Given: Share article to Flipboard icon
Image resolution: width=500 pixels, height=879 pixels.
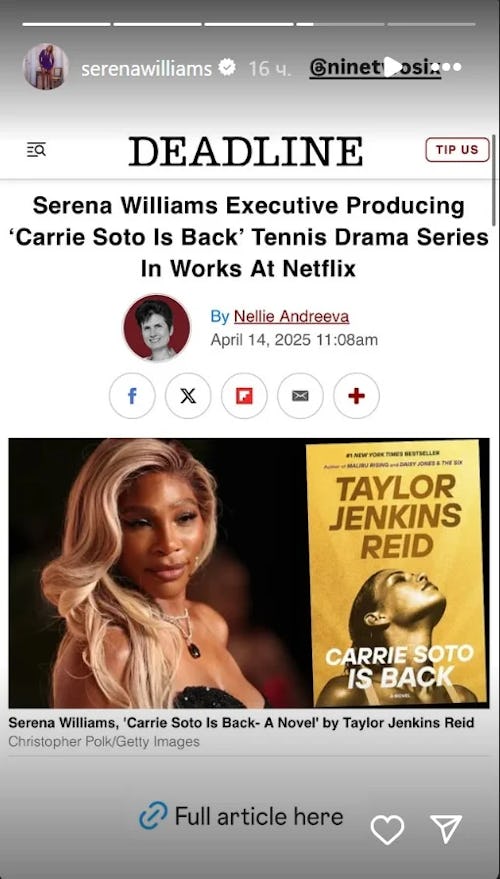Looking at the screenshot, I should [x=244, y=396].
